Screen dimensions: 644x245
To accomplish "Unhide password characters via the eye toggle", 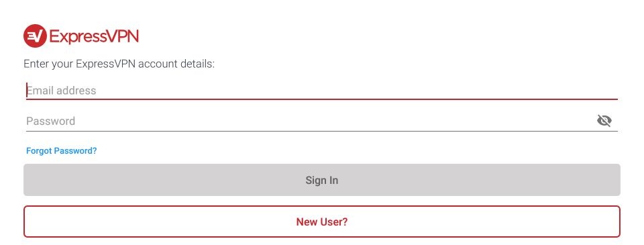I will 604,121.
